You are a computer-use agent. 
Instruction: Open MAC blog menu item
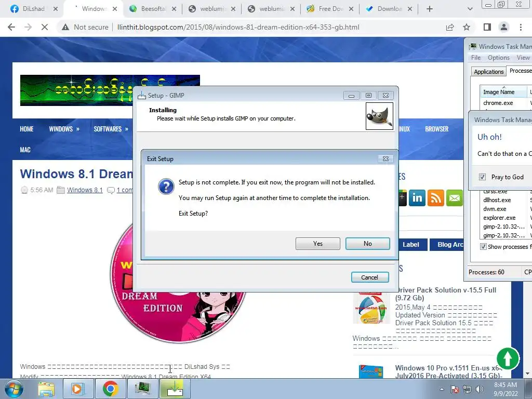[x=25, y=150]
